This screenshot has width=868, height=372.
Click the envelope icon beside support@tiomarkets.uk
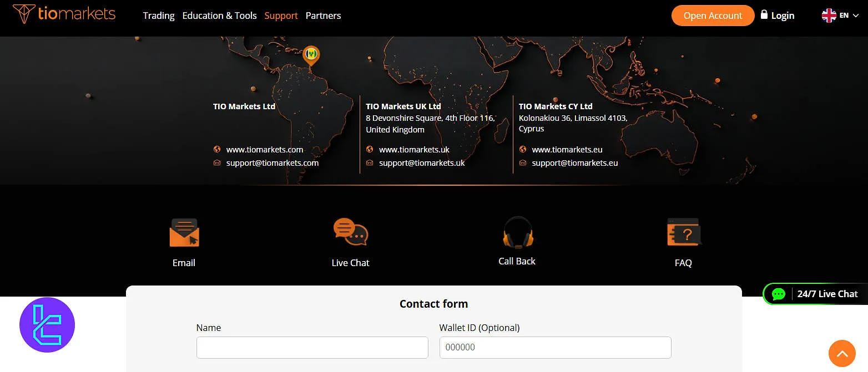click(369, 162)
